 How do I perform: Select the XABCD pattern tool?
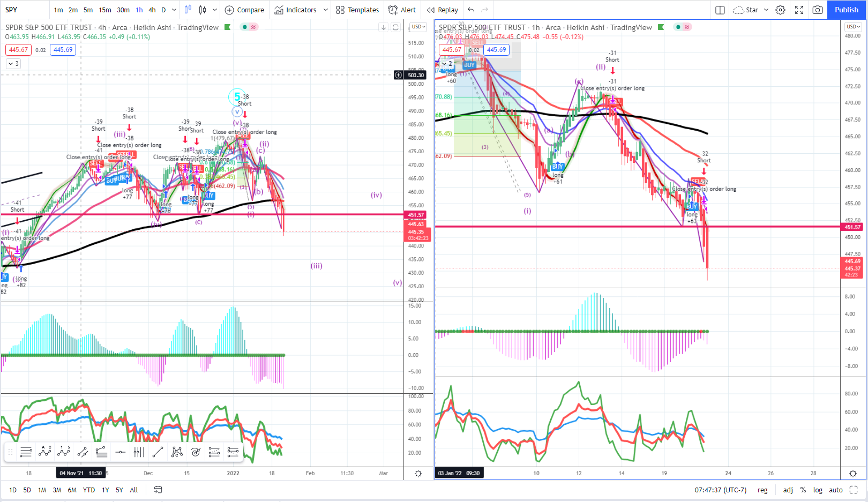pos(177,452)
